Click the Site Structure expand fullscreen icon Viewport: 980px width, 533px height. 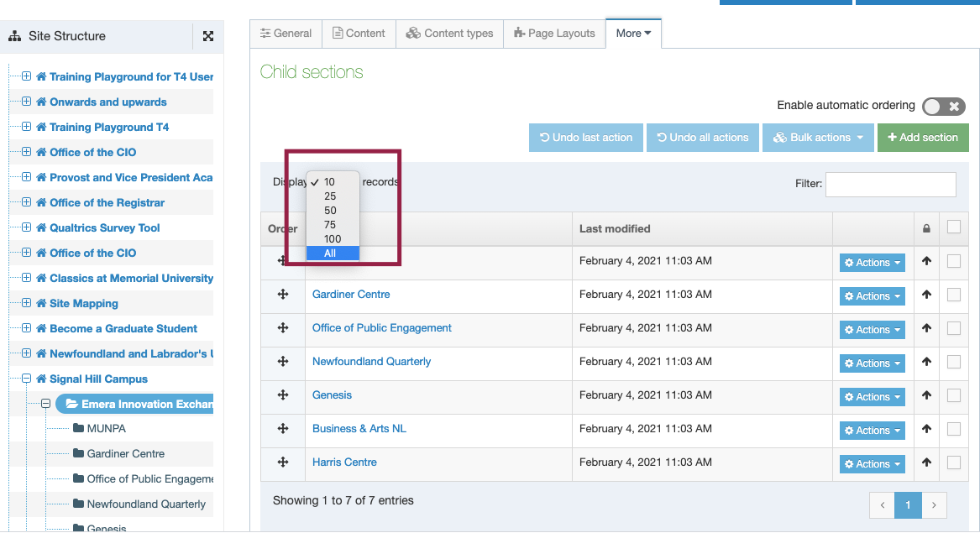point(208,36)
